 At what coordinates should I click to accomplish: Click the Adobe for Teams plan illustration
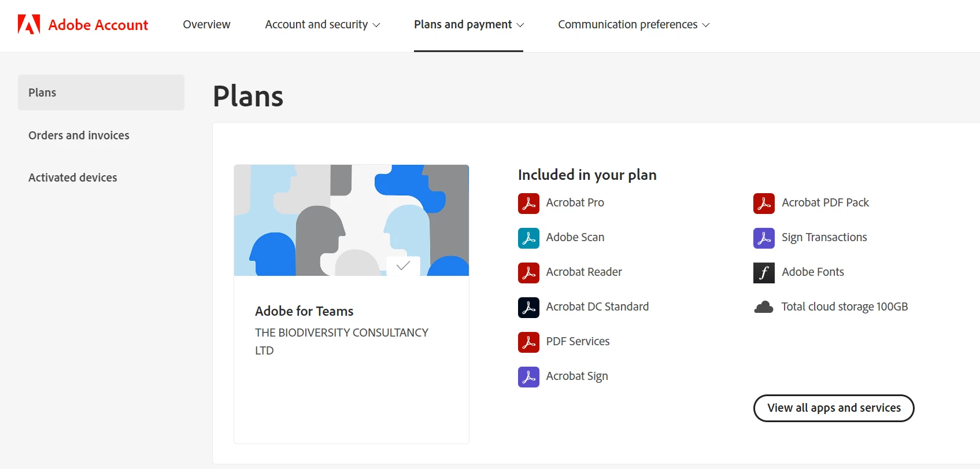pos(352,220)
